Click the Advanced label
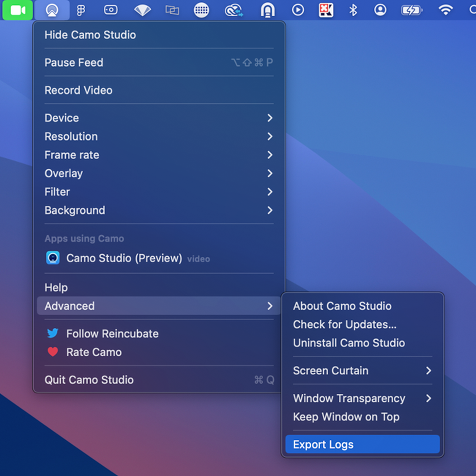 [69, 306]
